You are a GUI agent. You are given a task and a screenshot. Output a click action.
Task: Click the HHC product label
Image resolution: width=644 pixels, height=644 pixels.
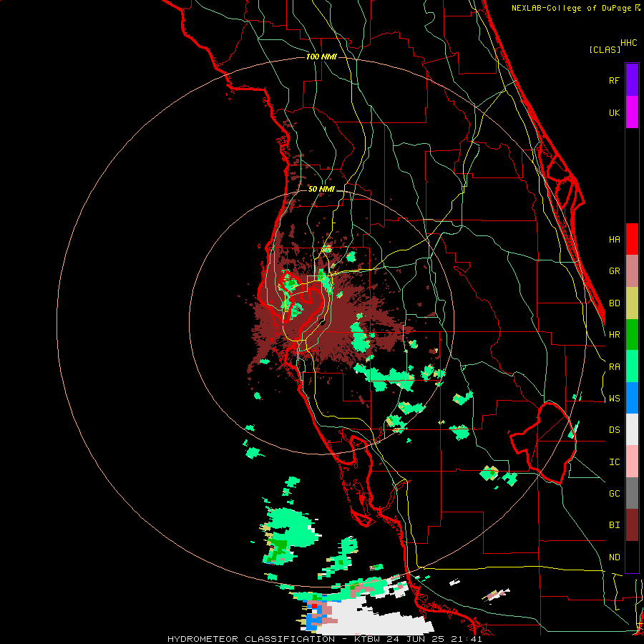pos(628,43)
